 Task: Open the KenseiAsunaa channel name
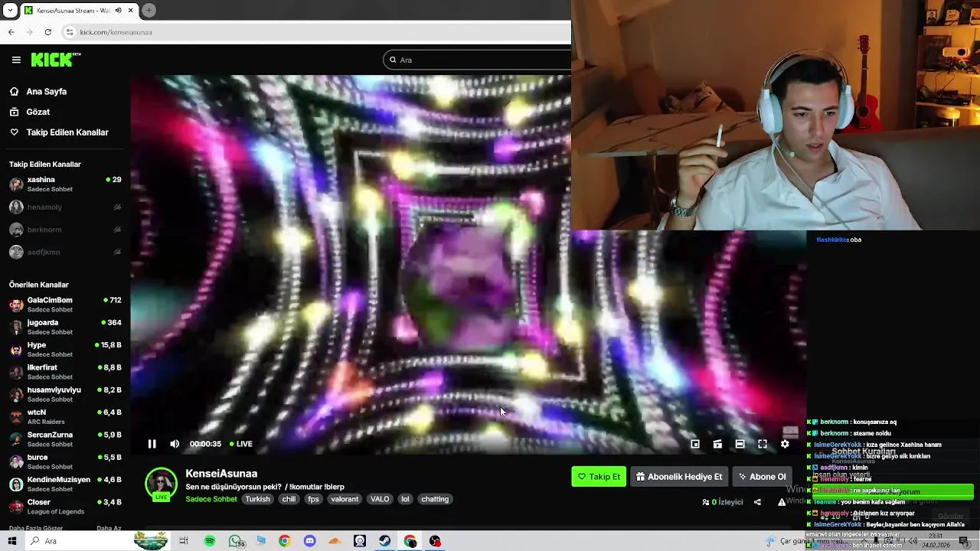221,474
